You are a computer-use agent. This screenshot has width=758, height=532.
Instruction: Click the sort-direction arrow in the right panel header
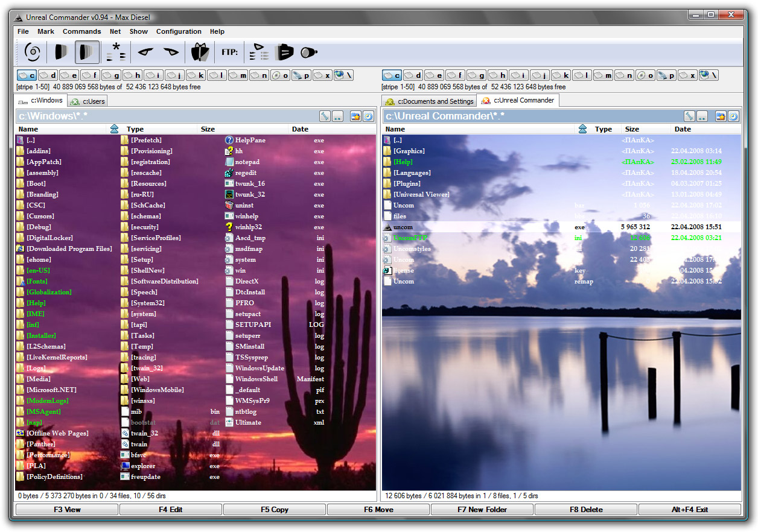click(x=582, y=129)
